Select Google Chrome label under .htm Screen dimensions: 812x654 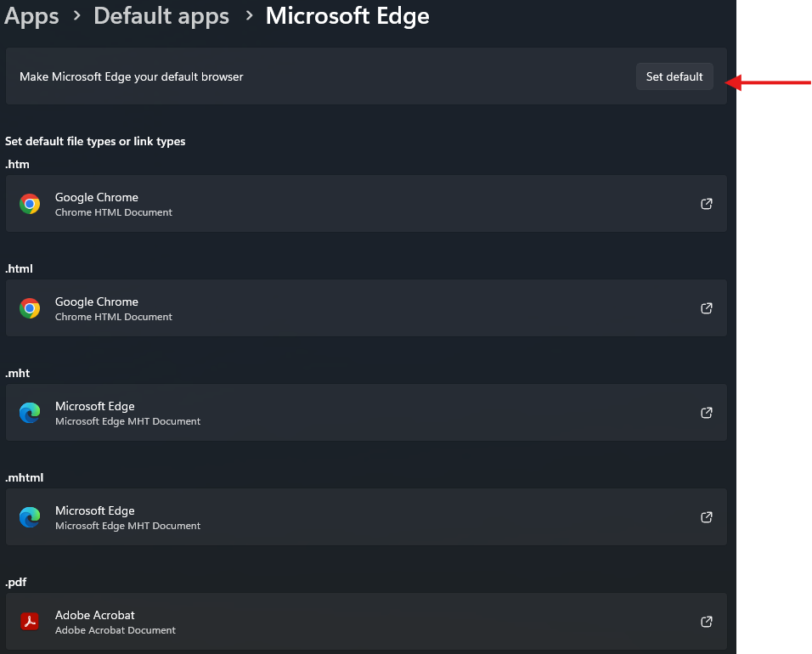tap(97, 197)
